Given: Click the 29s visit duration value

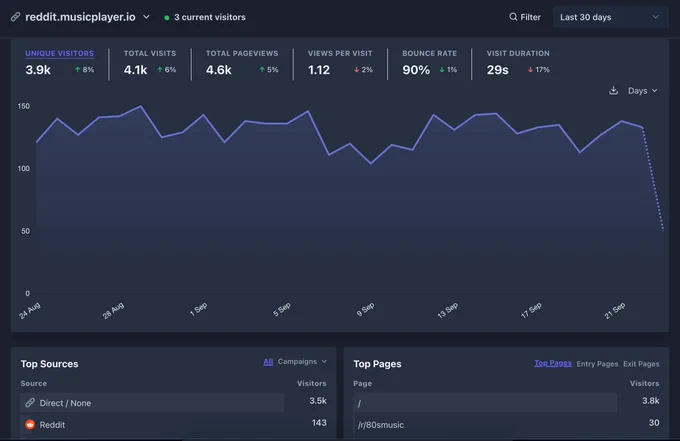Looking at the screenshot, I should coord(497,70).
